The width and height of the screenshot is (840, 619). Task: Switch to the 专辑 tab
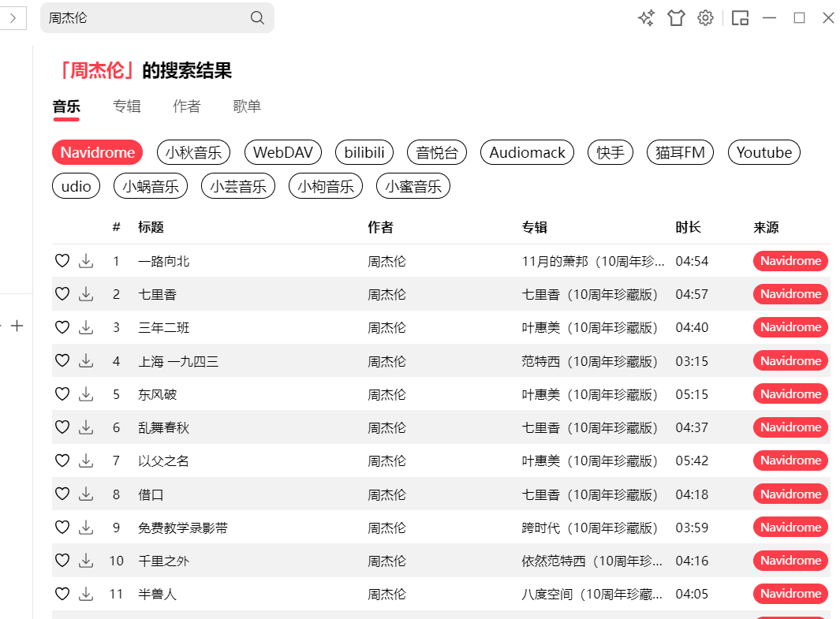126,106
